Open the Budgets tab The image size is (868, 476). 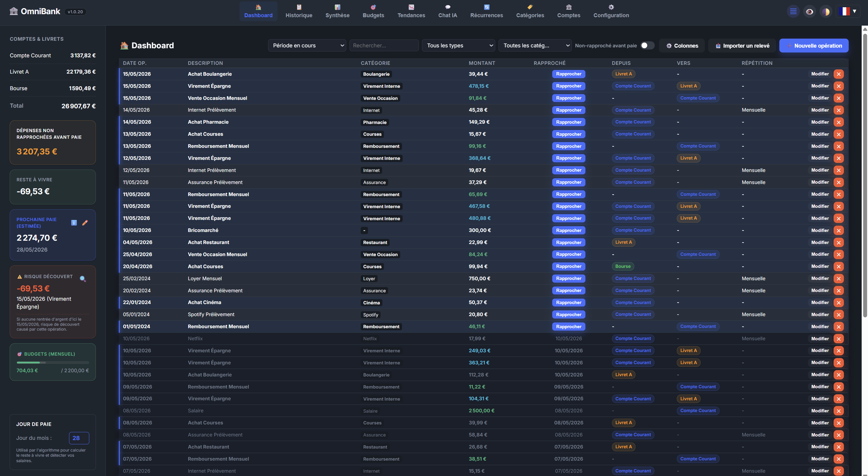coord(373,11)
